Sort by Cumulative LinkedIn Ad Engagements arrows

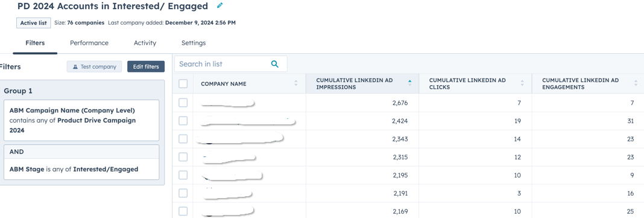click(636, 83)
